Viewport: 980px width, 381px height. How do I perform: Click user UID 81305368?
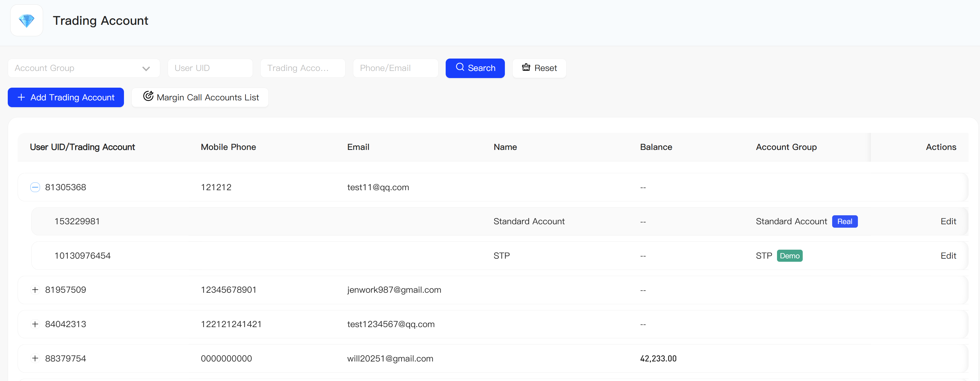point(65,187)
